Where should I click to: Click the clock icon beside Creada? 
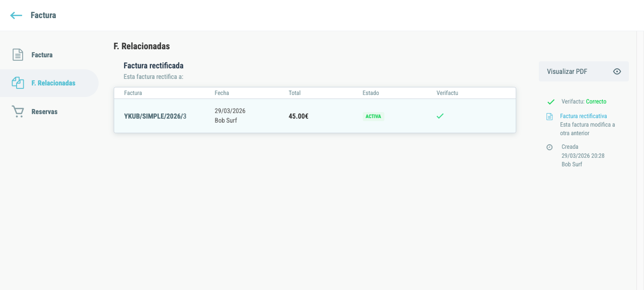549,147
